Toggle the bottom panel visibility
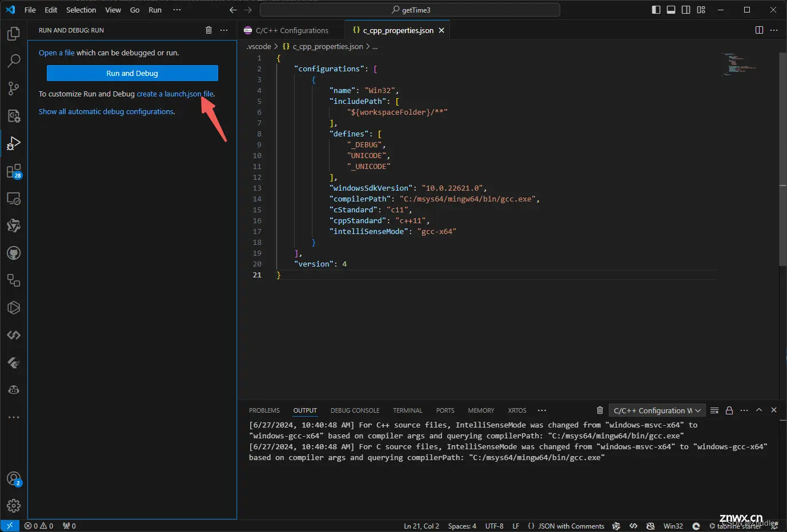 click(671, 10)
